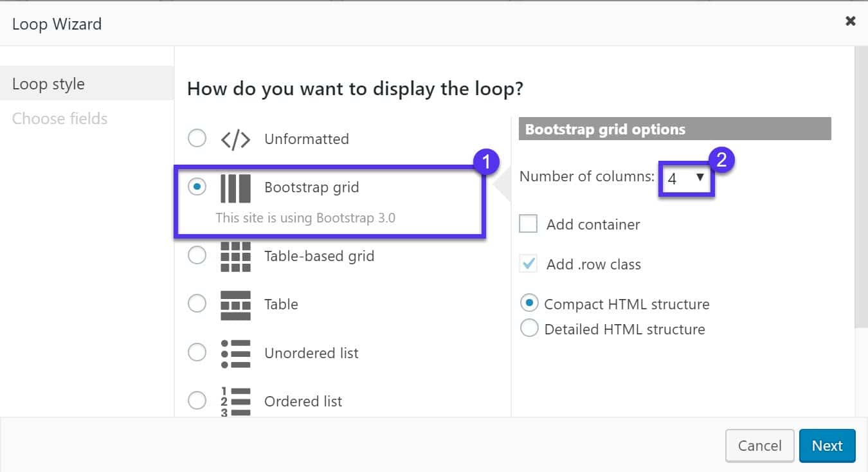Click the Bootstrap grid columns icon
The width and height of the screenshot is (868, 472).
(235, 187)
